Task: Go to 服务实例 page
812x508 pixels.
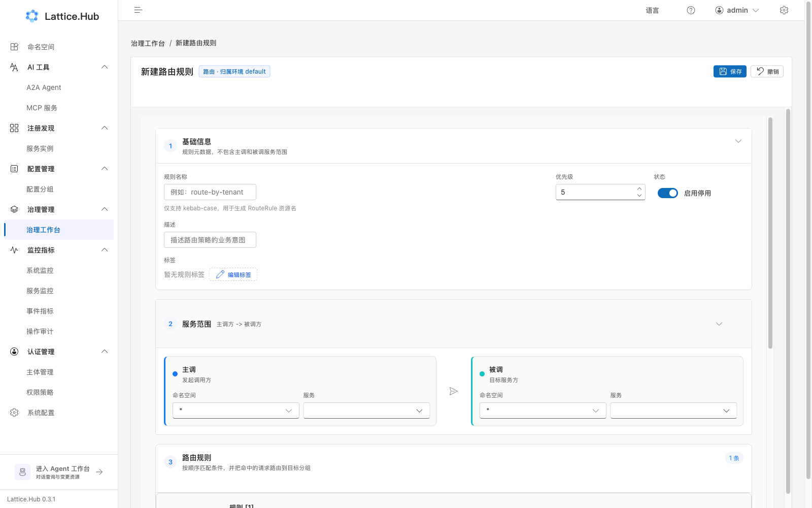Action: click(59, 148)
